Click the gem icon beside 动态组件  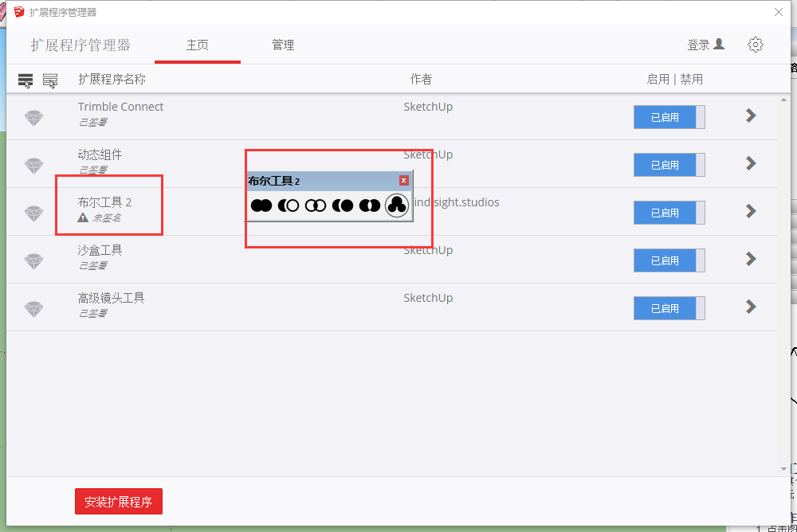coord(34,166)
